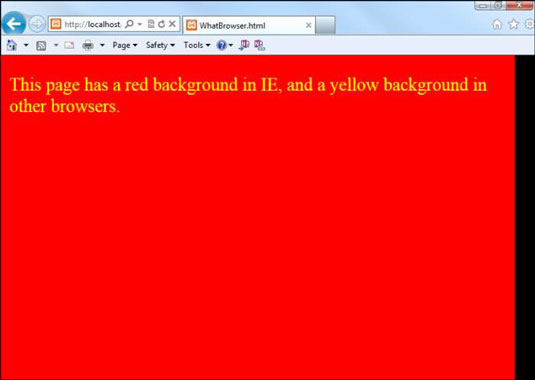Click the search magnifier in address bar
The width and height of the screenshot is (535, 380).
129,24
